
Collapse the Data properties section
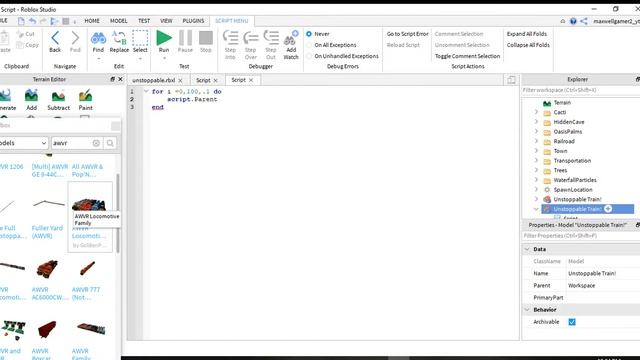pyautogui.click(x=527, y=249)
